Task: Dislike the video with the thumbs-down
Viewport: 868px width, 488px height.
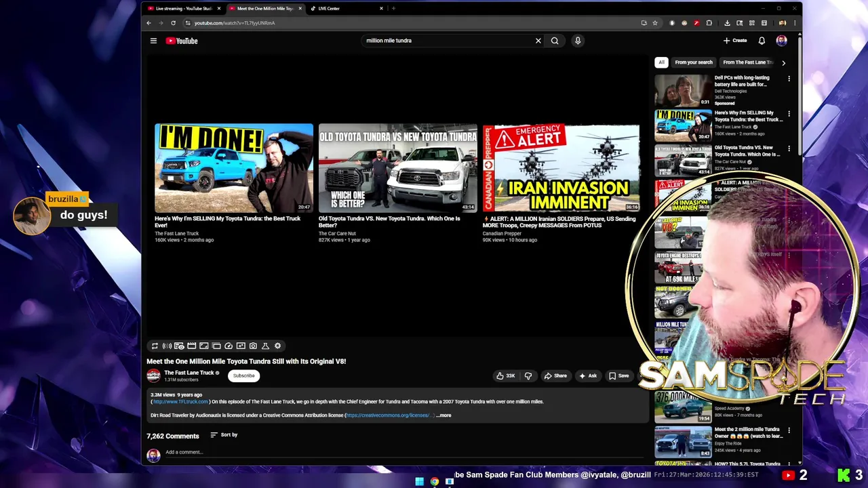Action: pos(528,375)
